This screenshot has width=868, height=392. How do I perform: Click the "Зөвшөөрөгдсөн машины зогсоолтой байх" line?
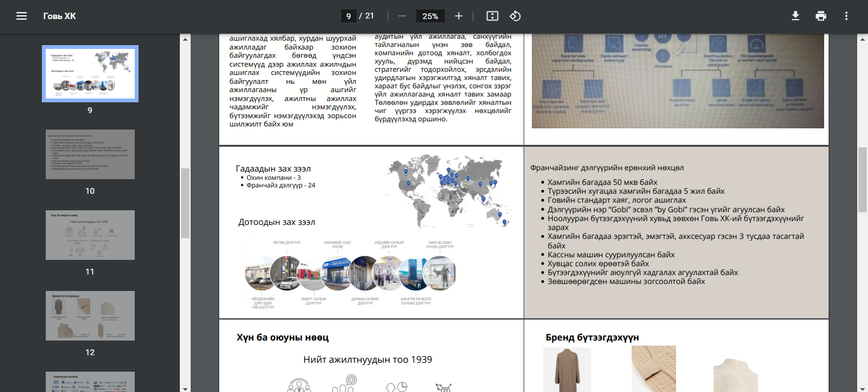pyautogui.click(x=627, y=281)
